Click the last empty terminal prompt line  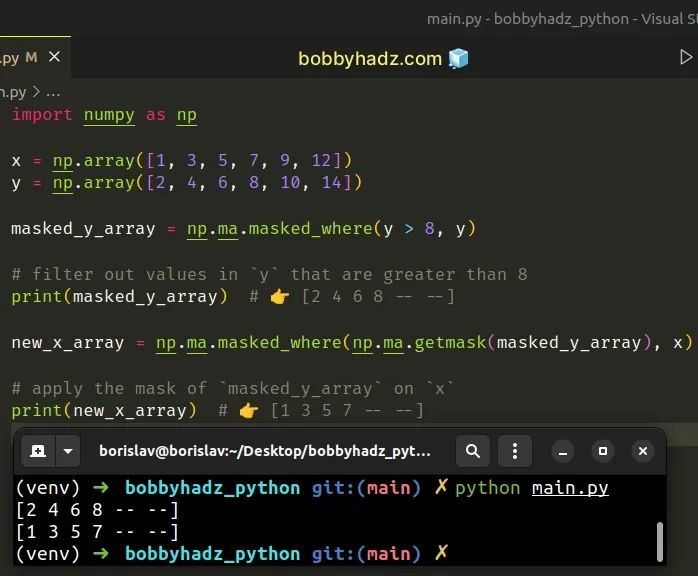coord(231,554)
